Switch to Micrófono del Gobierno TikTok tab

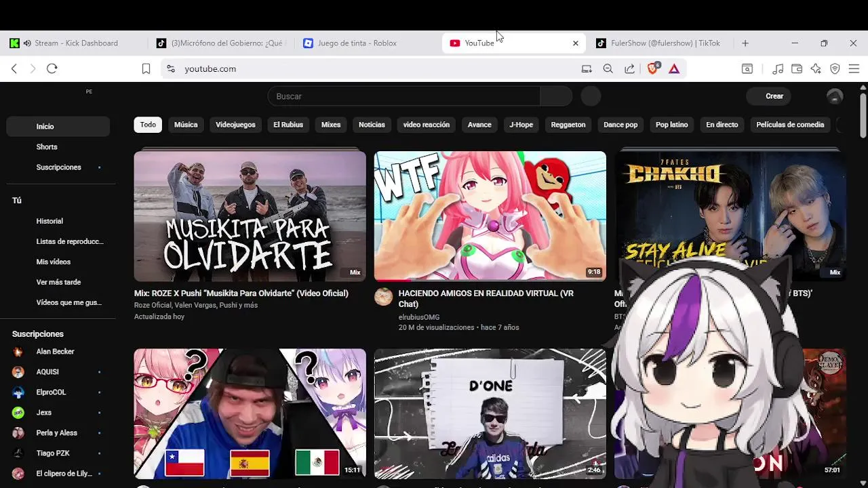click(x=220, y=43)
